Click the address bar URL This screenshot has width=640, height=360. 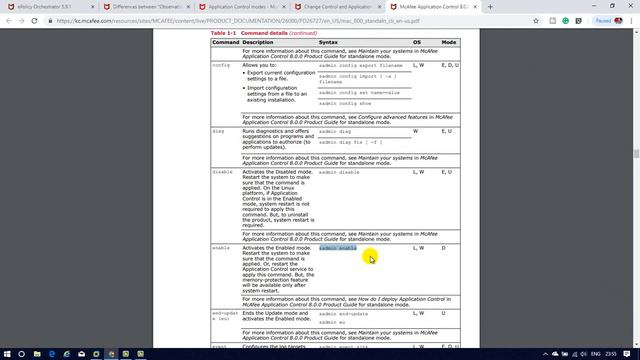238,21
